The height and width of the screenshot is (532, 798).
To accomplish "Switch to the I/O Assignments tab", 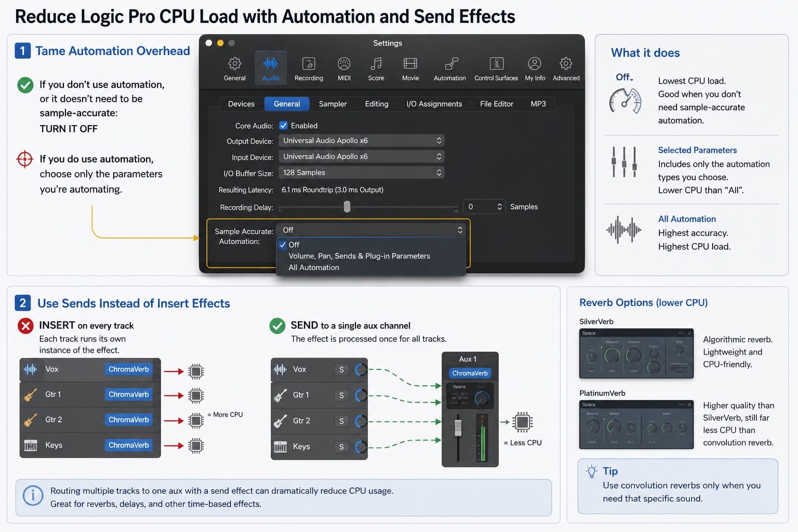I will click(x=434, y=104).
